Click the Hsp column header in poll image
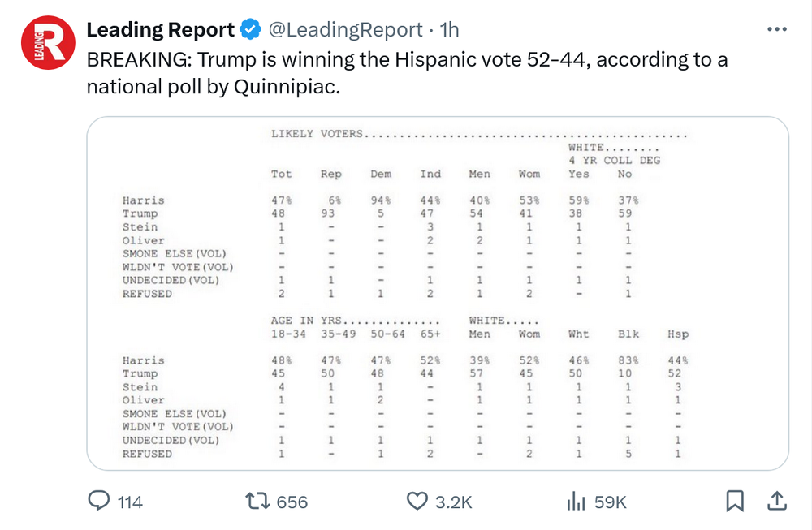The image size is (812, 530). [677, 334]
